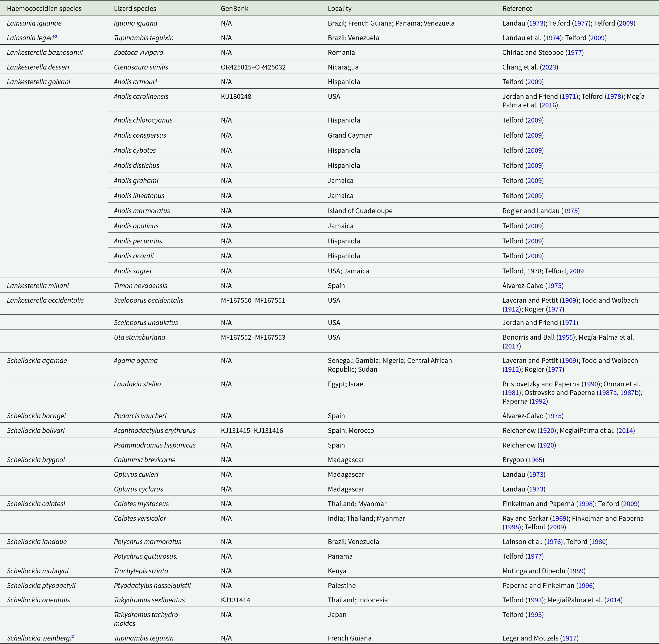Open Álvarez-Calvo 1975 link for Timon nevadensis
Screen dimensions: 659x644
[555, 285]
